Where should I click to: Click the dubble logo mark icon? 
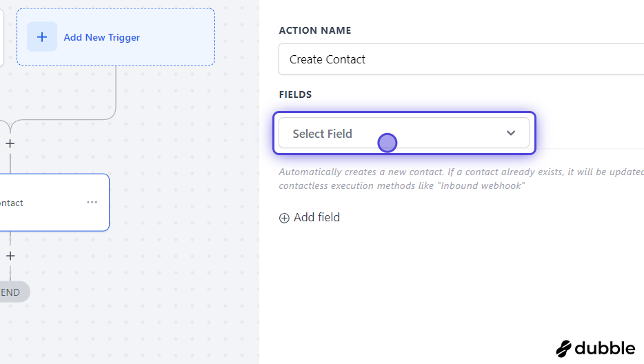click(x=563, y=349)
